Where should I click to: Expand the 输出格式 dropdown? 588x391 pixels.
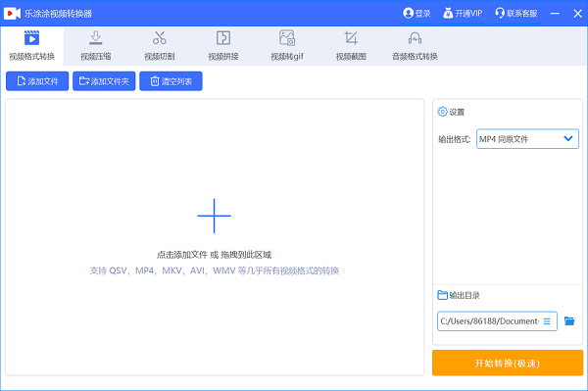527,139
